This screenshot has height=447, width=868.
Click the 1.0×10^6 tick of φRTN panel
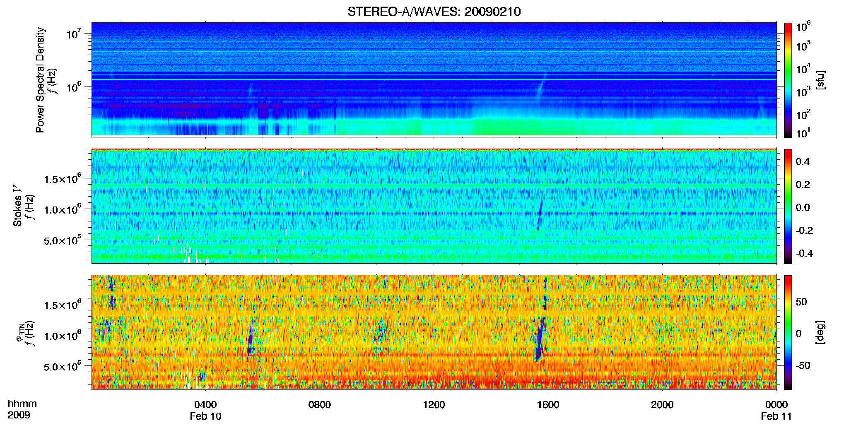(63, 336)
